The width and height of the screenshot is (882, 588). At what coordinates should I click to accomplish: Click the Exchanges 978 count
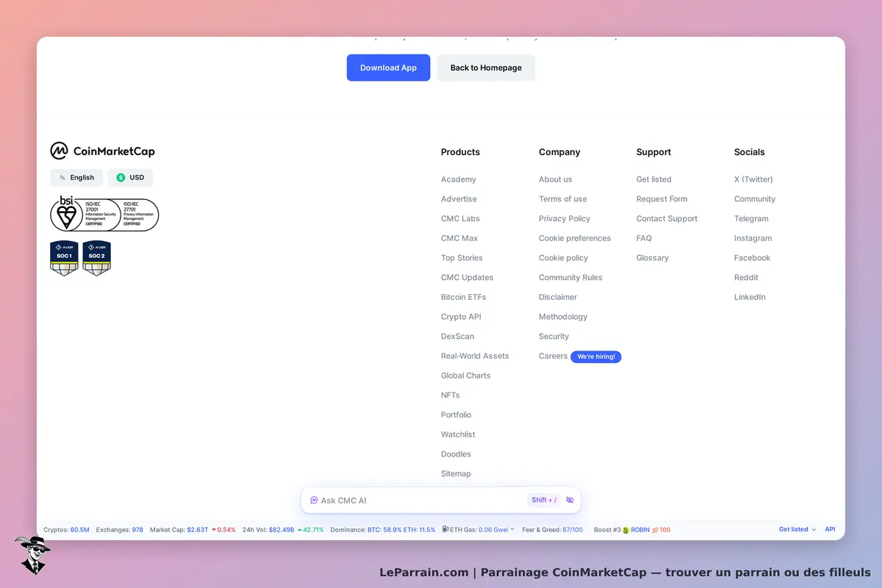click(137, 529)
